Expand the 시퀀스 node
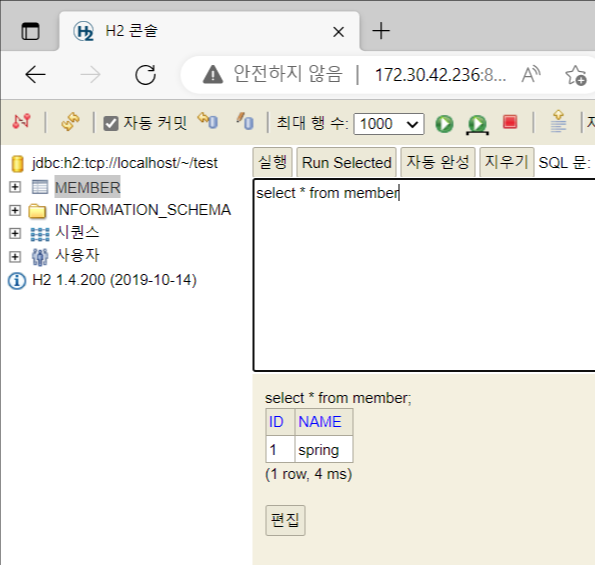The width and height of the screenshot is (595, 565). coord(15,233)
